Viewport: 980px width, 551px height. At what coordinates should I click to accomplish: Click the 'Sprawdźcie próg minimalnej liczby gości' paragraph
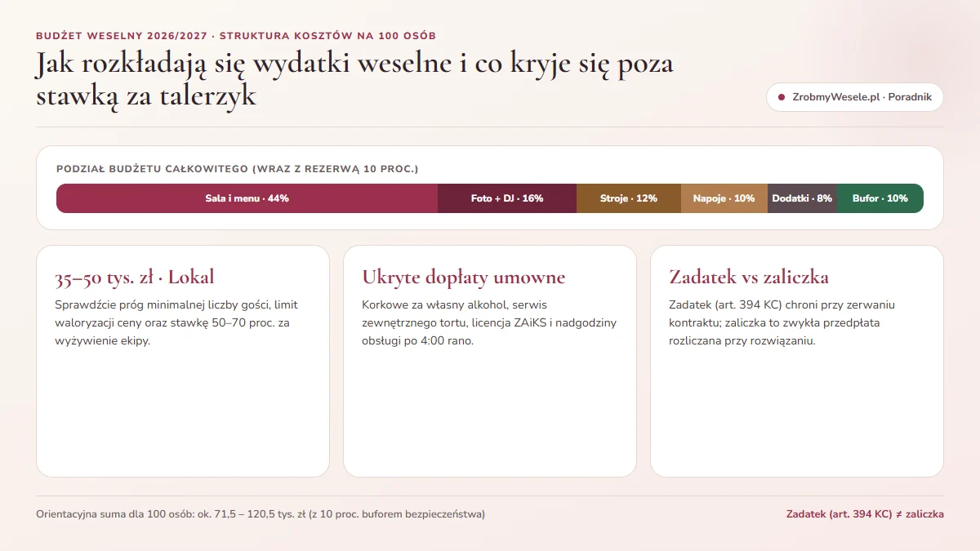pyautogui.click(x=176, y=323)
